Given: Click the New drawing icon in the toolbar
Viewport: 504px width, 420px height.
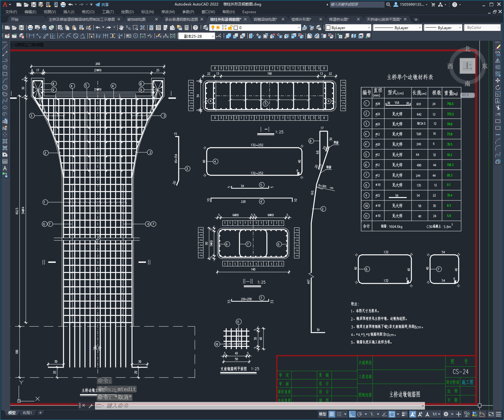Looking at the screenshot, I should click(7, 28).
